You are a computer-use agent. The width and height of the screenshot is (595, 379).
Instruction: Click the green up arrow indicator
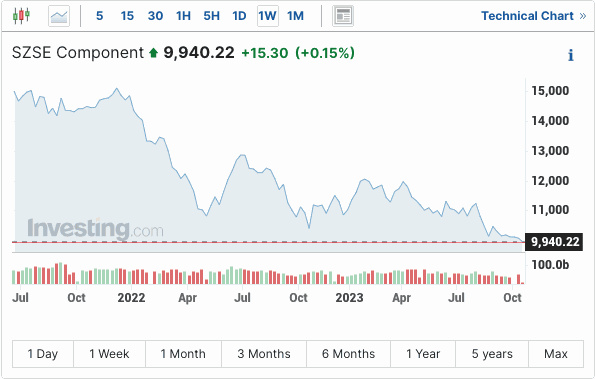coord(153,52)
